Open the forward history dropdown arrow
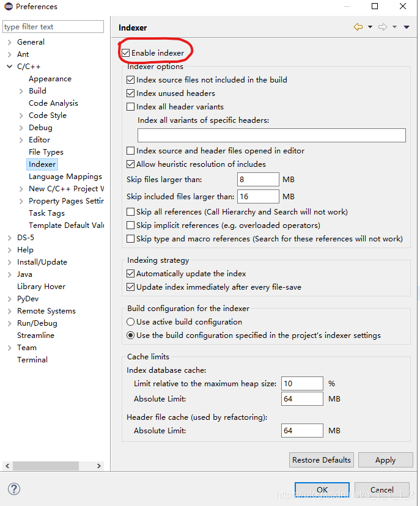 [394, 27]
